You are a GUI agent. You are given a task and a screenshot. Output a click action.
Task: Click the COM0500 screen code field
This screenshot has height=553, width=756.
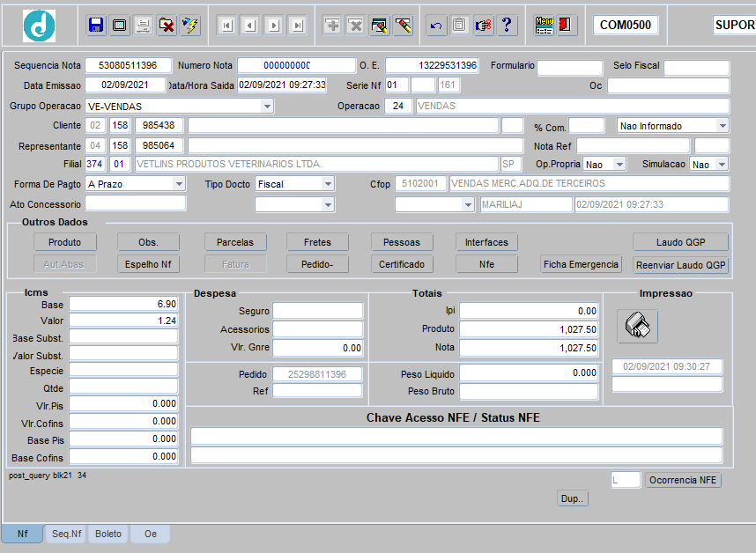point(626,25)
